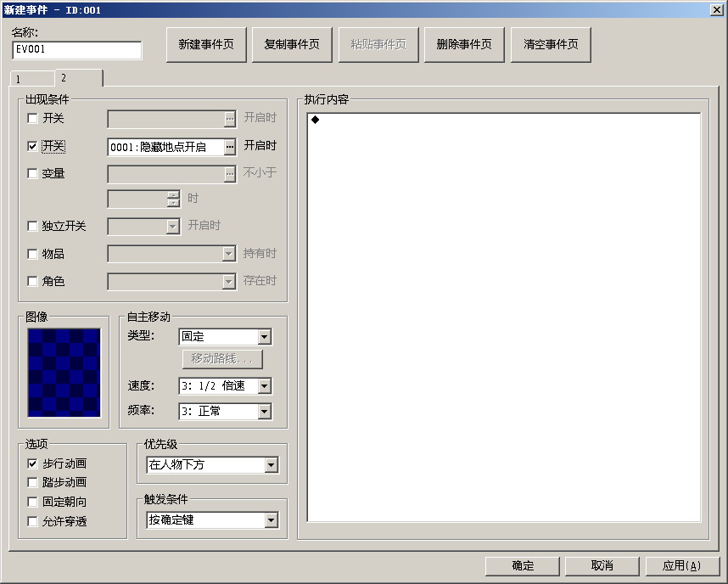Click the 复制事件页 button
The width and height of the screenshot is (728, 584).
tap(292, 45)
